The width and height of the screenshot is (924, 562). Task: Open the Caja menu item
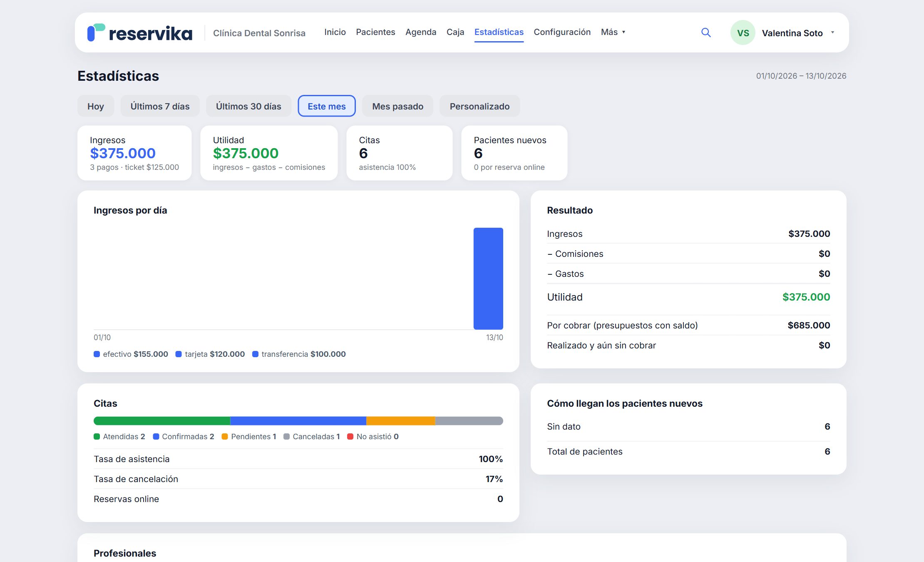(x=455, y=32)
